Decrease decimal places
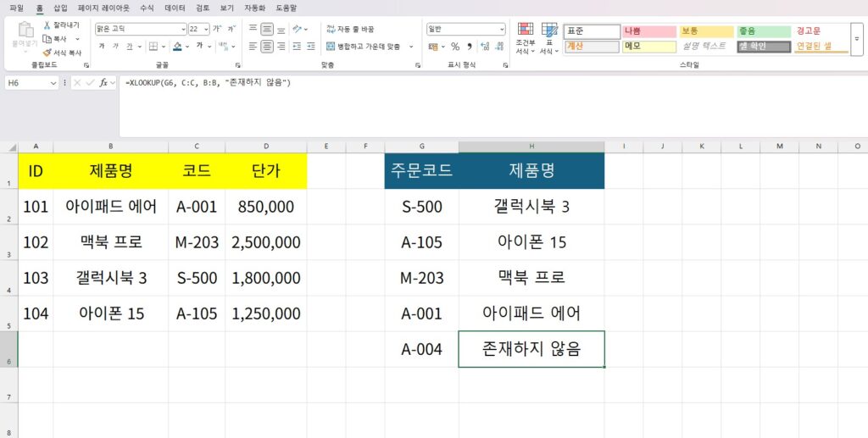The height and width of the screenshot is (438, 868). [x=499, y=47]
